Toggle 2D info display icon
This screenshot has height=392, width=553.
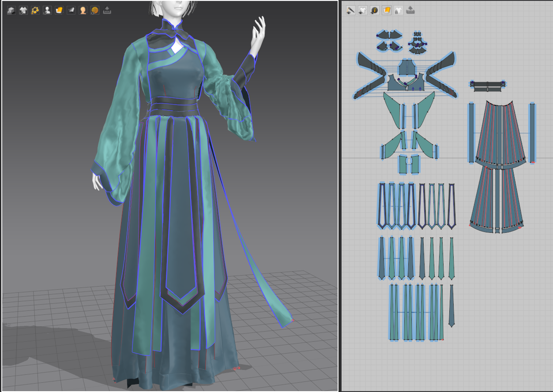375,10
